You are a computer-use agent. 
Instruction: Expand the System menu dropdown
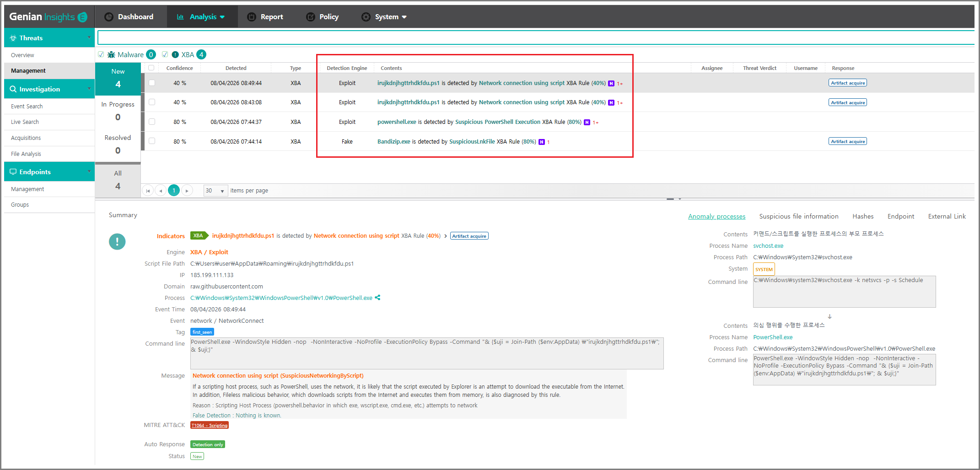click(x=384, y=17)
